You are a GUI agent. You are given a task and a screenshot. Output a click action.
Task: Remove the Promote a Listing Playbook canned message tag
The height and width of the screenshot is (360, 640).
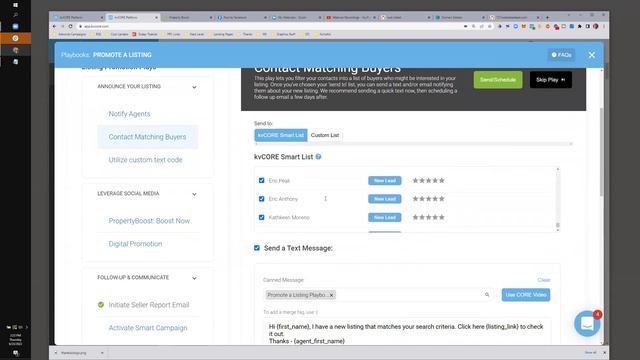click(x=331, y=295)
